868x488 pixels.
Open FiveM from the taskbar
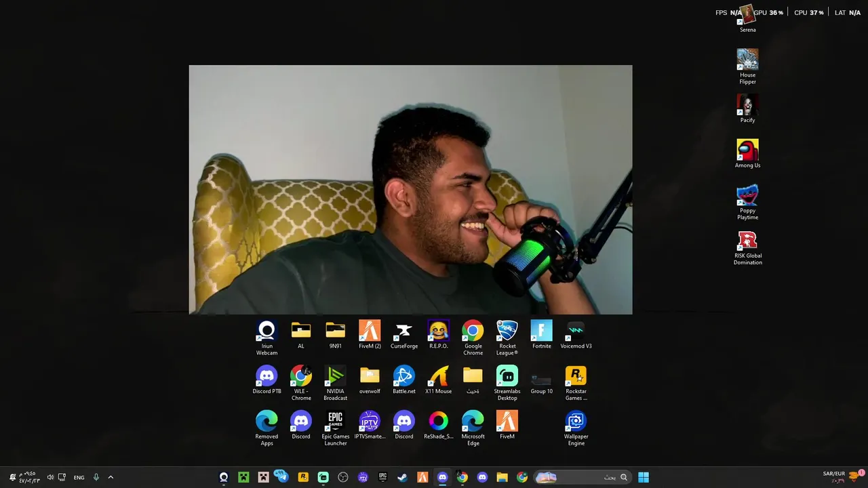pos(422,477)
